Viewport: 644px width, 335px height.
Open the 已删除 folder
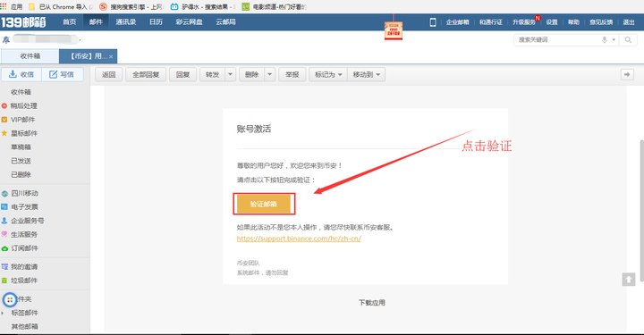(21, 175)
